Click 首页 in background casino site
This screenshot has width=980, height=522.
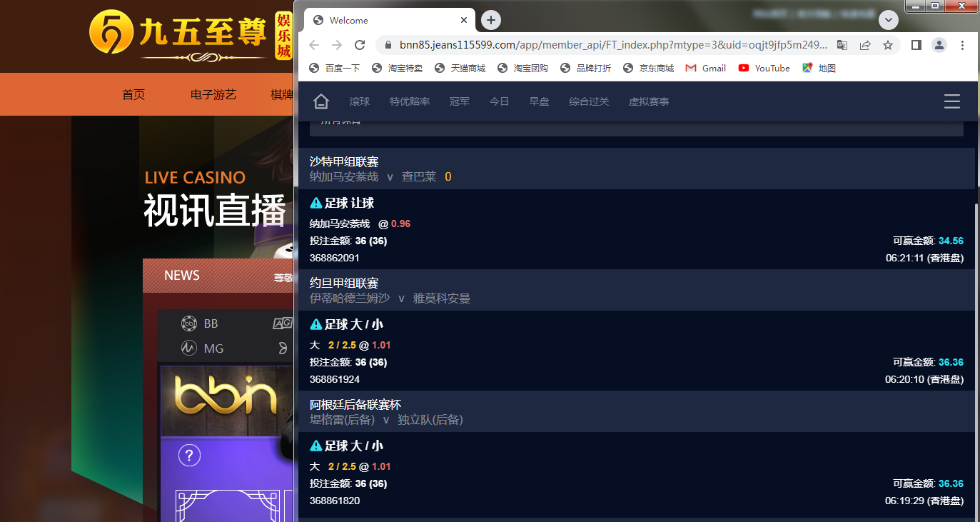[133, 94]
